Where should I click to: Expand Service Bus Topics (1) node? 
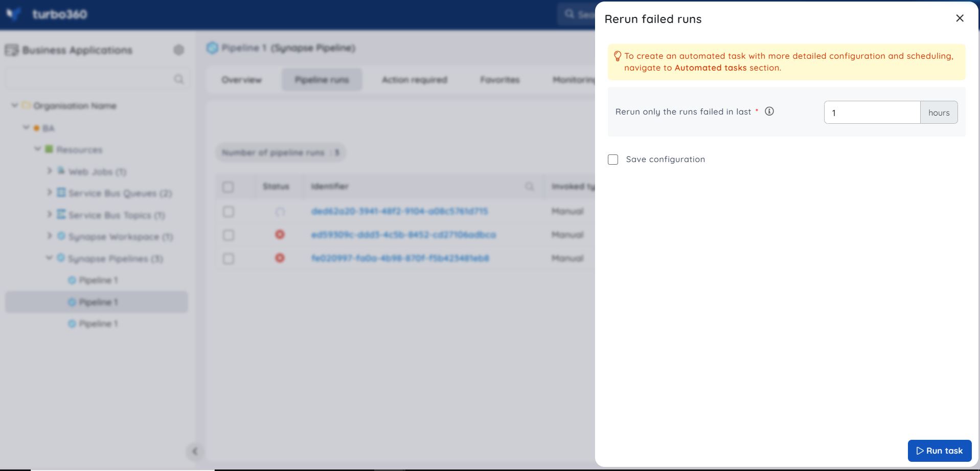click(50, 214)
